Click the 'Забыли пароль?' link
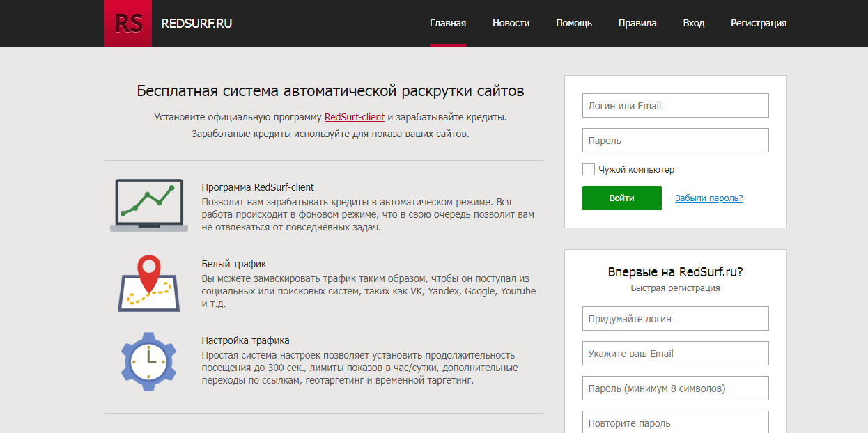The image size is (868, 433). pyautogui.click(x=708, y=198)
